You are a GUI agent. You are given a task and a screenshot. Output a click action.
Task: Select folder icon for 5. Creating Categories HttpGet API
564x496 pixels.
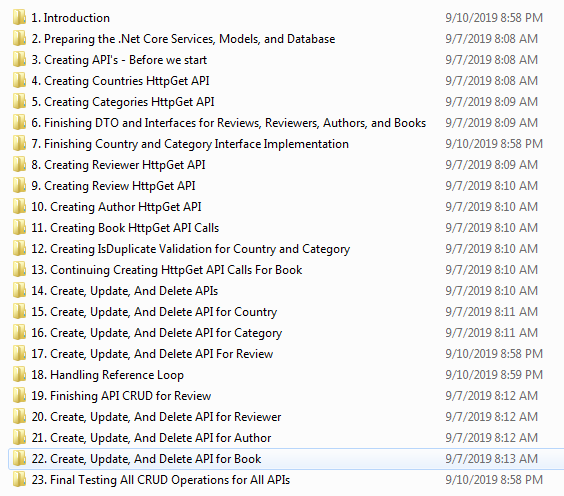pos(19,101)
